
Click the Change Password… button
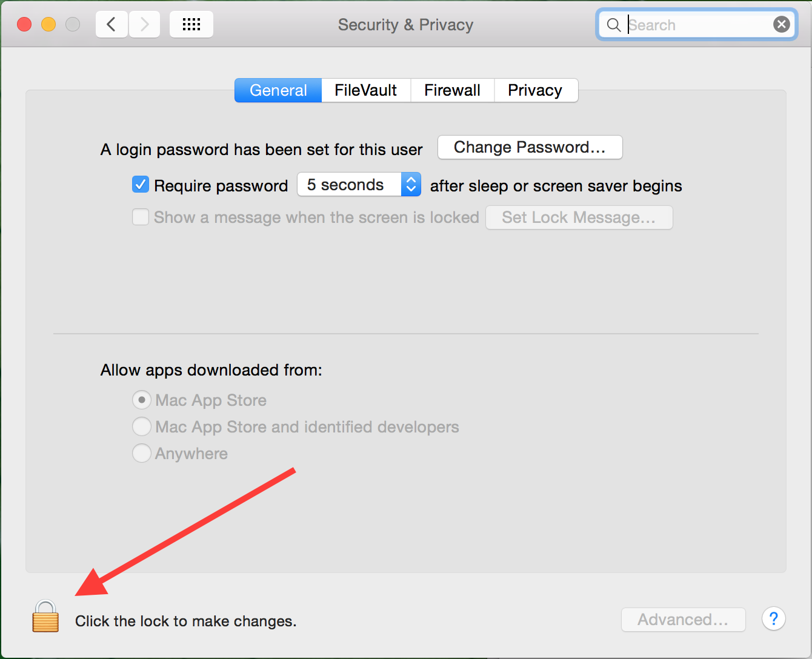[530, 147]
